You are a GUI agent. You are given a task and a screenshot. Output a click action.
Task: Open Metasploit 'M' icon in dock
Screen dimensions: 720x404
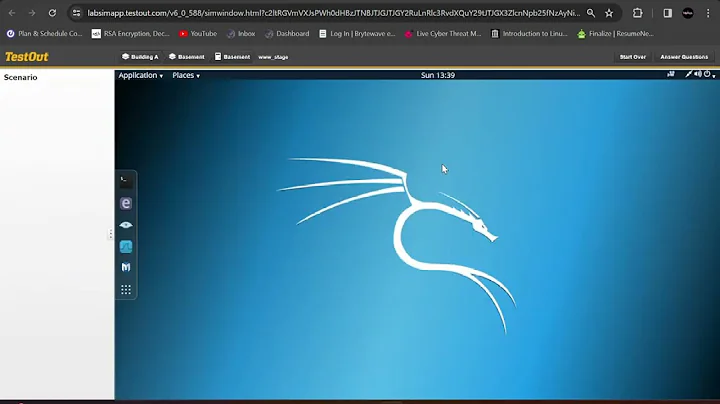[x=126, y=267]
